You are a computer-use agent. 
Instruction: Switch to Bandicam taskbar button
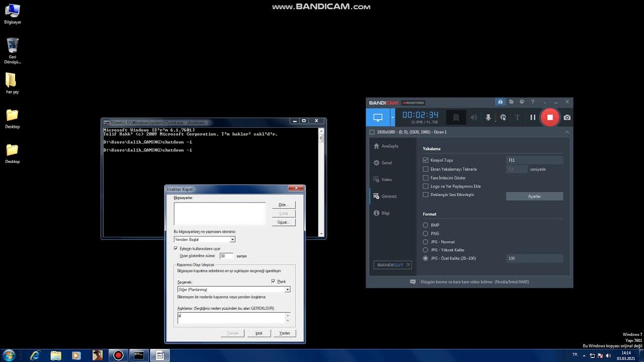point(118,355)
